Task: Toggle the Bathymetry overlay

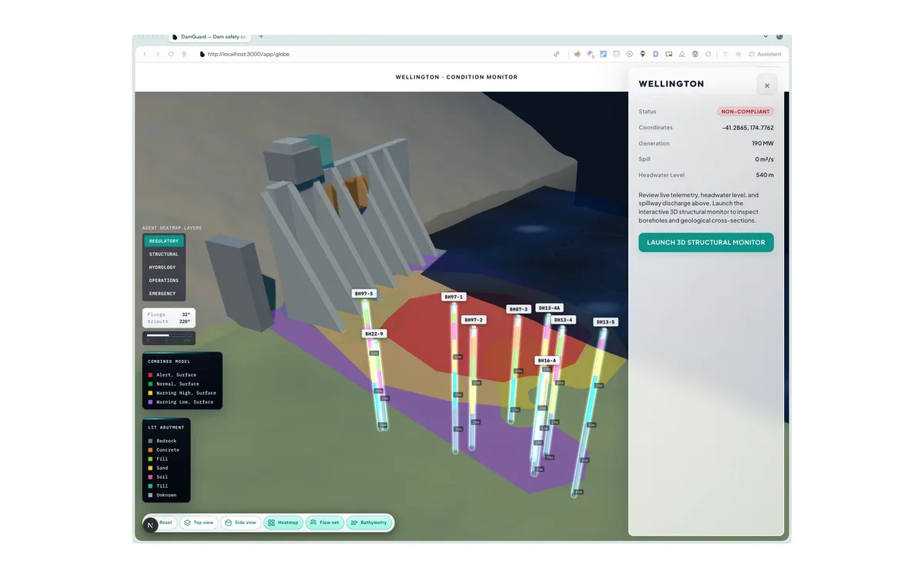Action: click(369, 523)
